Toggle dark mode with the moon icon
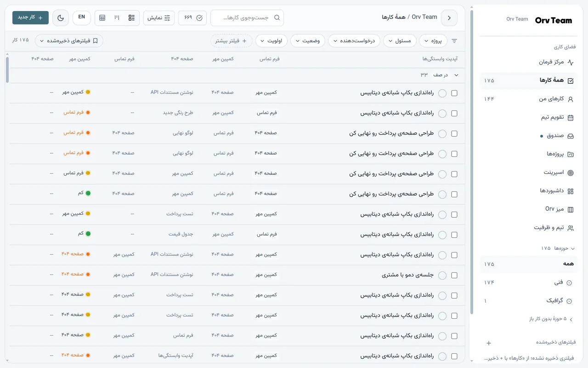 pyautogui.click(x=61, y=17)
